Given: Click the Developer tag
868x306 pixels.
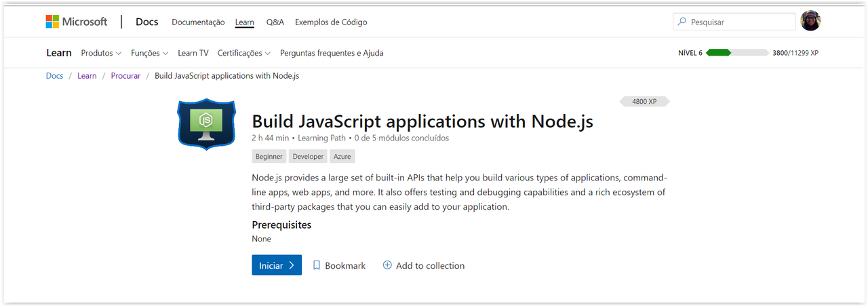Looking at the screenshot, I should coord(308,157).
